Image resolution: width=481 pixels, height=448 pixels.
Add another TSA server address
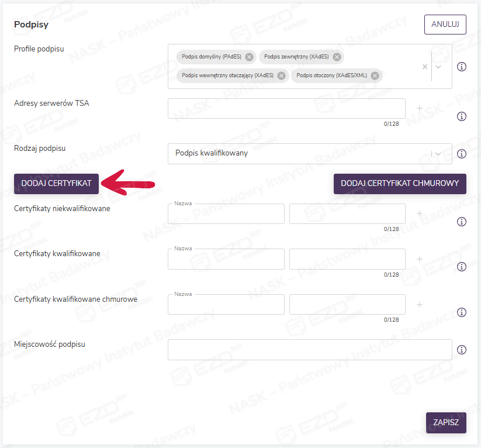419,108
